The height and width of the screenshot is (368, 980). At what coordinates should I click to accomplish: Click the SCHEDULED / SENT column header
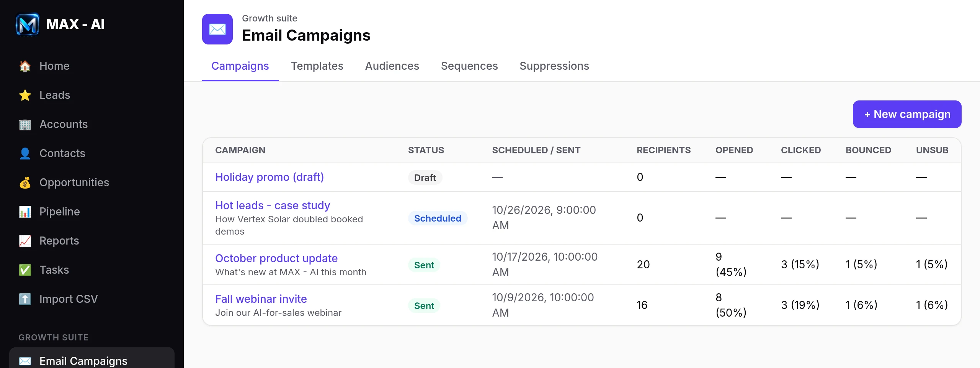pyautogui.click(x=536, y=150)
